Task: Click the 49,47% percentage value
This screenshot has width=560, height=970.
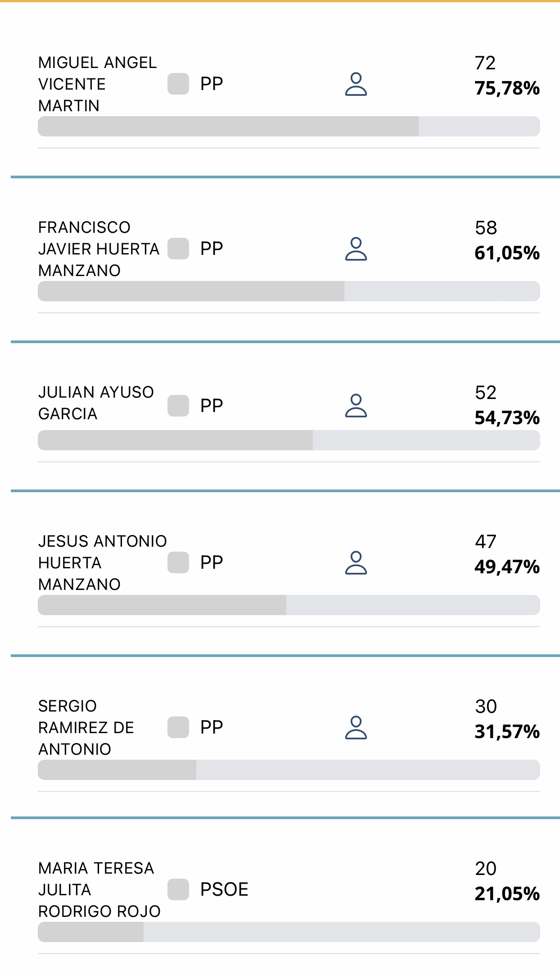Action: point(507,567)
